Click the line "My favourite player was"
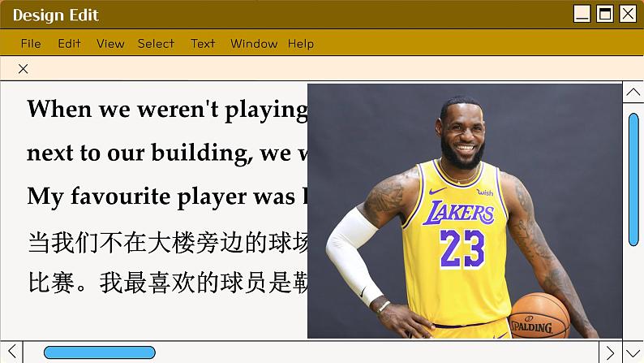The height and width of the screenshot is (363, 644). [x=167, y=197]
